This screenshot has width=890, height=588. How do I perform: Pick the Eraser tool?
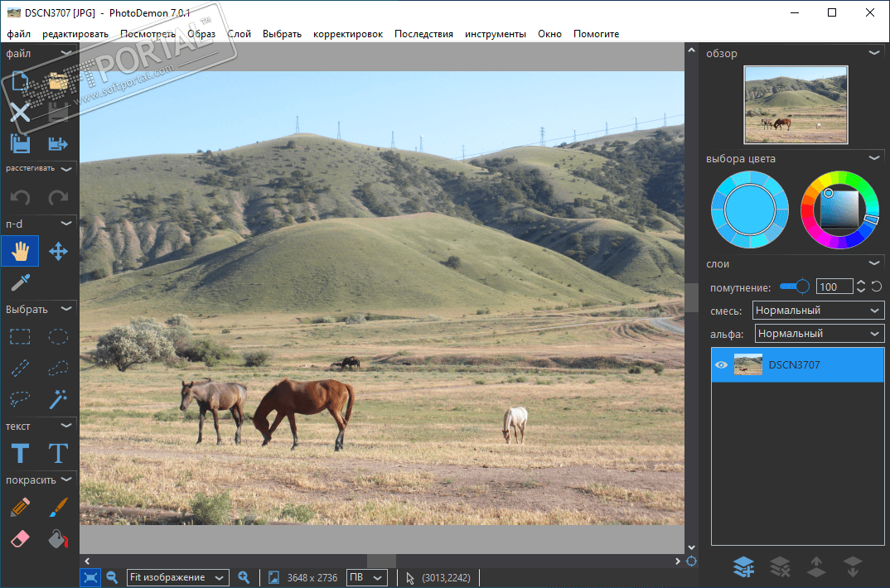click(x=20, y=538)
